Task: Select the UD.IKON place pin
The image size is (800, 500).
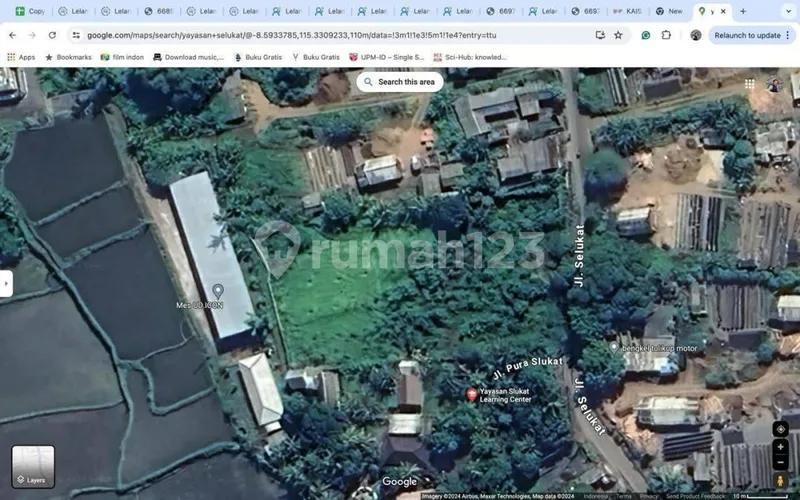Action: point(218,291)
